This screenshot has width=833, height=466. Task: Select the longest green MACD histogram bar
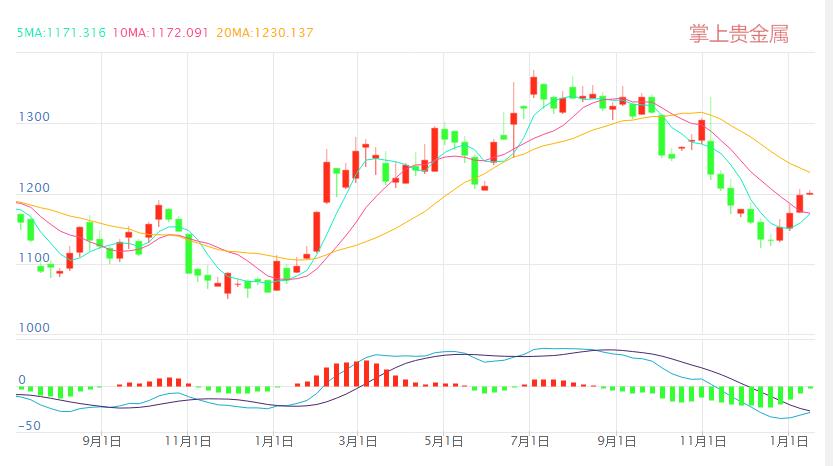pyautogui.click(x=769, y=397)
